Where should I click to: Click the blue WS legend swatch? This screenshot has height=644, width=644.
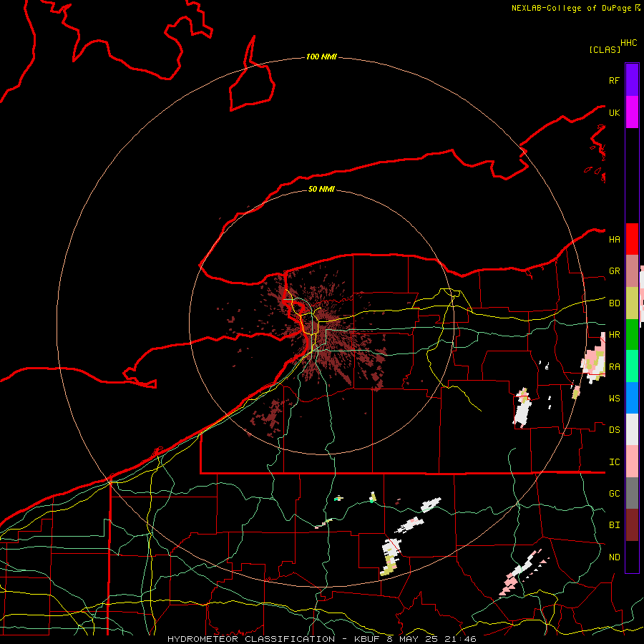click(632, 398)
